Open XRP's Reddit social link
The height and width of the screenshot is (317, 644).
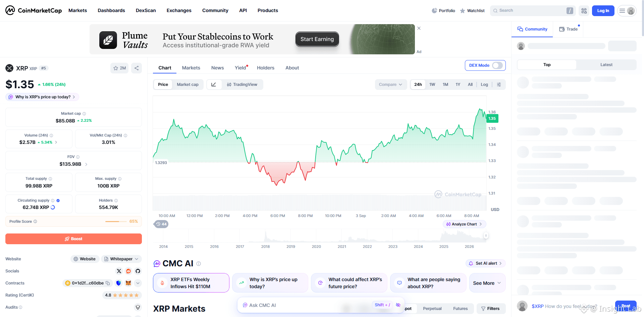(x=128, y=271)
